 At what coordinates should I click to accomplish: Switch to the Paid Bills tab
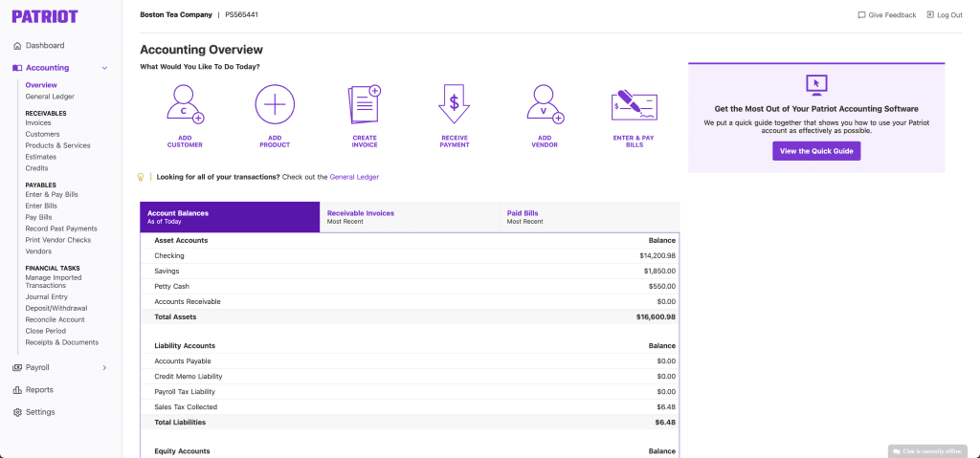590,217
